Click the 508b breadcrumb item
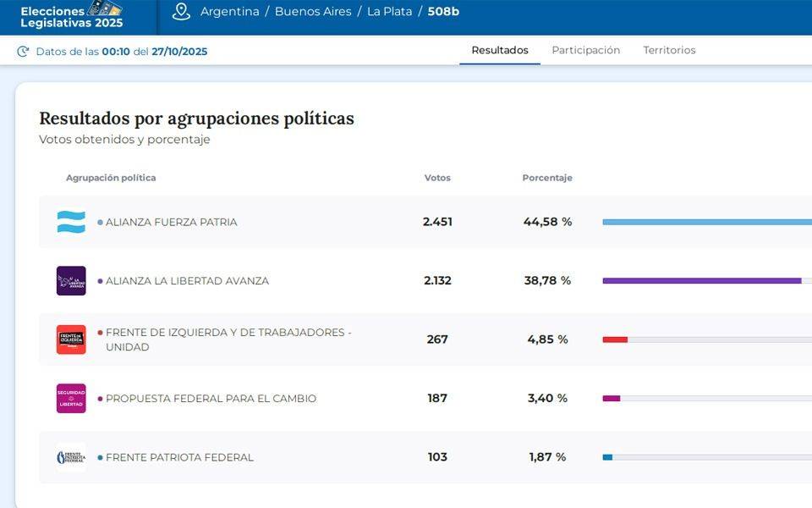This screenshot has height=508, width=812. [x=443, y=12]
